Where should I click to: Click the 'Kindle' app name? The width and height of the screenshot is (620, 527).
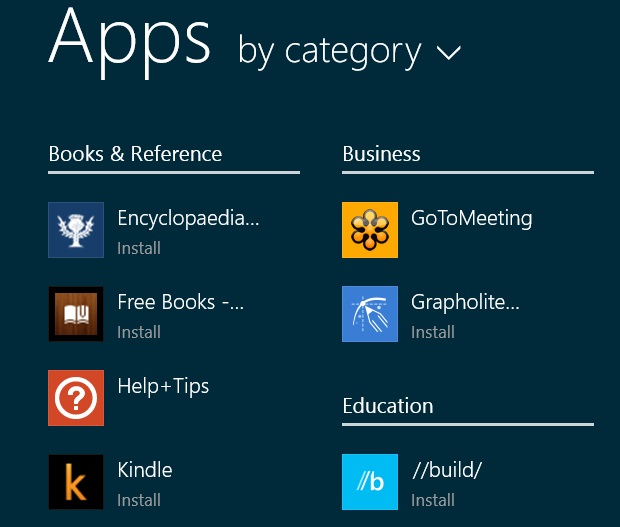pyautogui.click(x=145, y=470)
